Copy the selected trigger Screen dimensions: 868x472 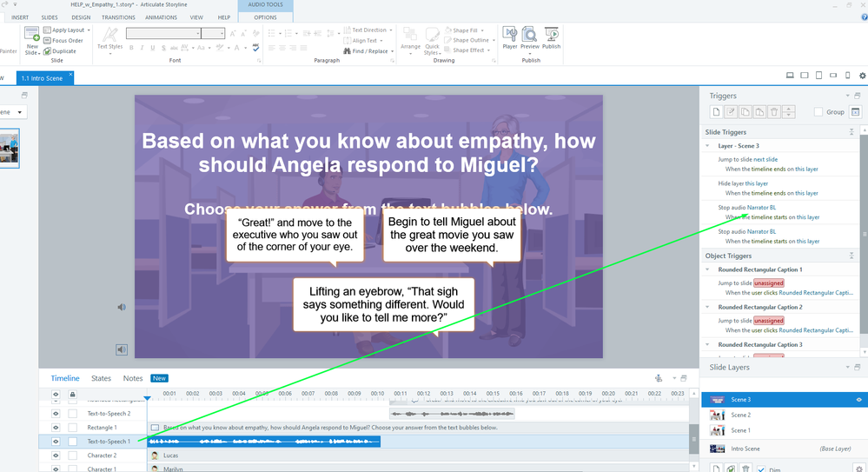tap(745, 112)
